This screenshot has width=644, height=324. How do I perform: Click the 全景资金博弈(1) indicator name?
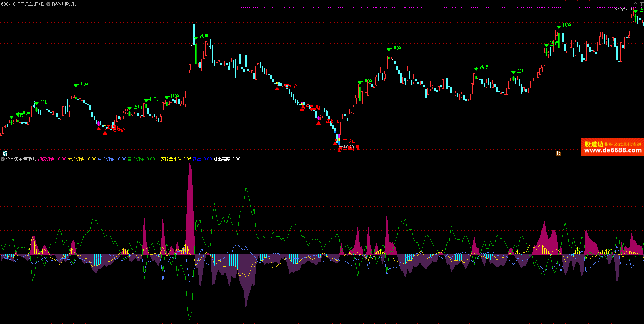[x=21, y=159]
